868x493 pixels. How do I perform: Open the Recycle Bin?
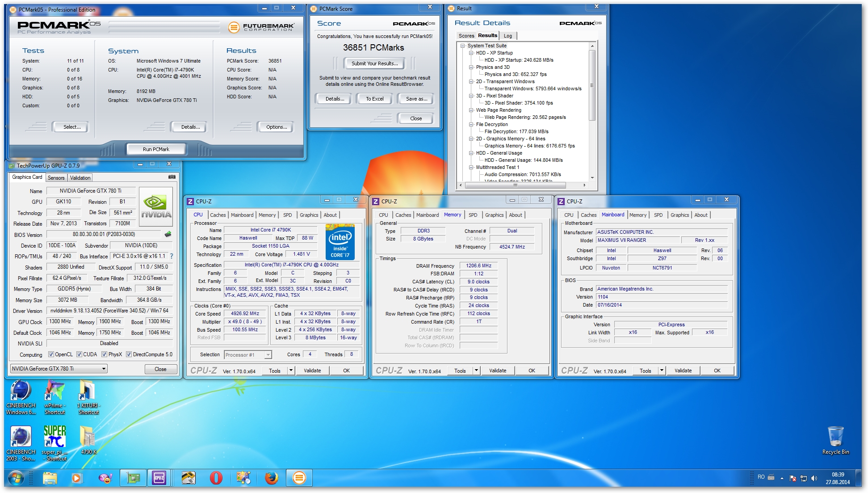[835, 440]
